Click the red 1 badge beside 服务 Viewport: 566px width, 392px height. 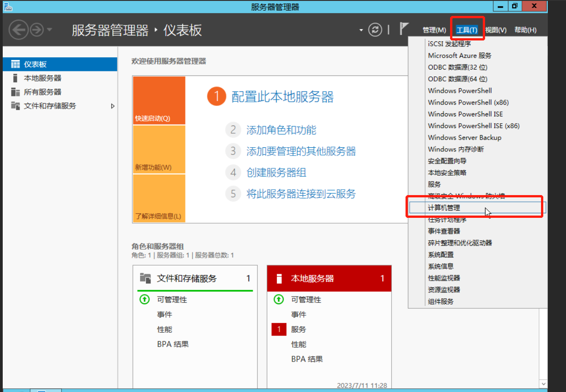pyautogui.click(x=279, y=329)
